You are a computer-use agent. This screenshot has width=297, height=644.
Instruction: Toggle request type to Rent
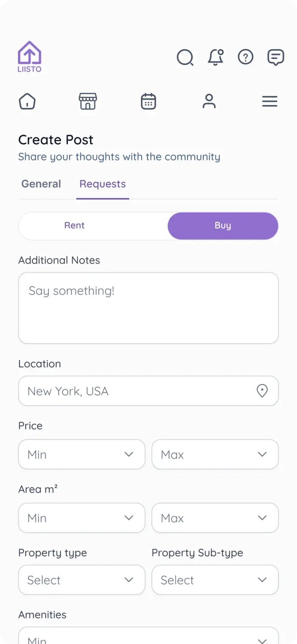tap(75, 226)
